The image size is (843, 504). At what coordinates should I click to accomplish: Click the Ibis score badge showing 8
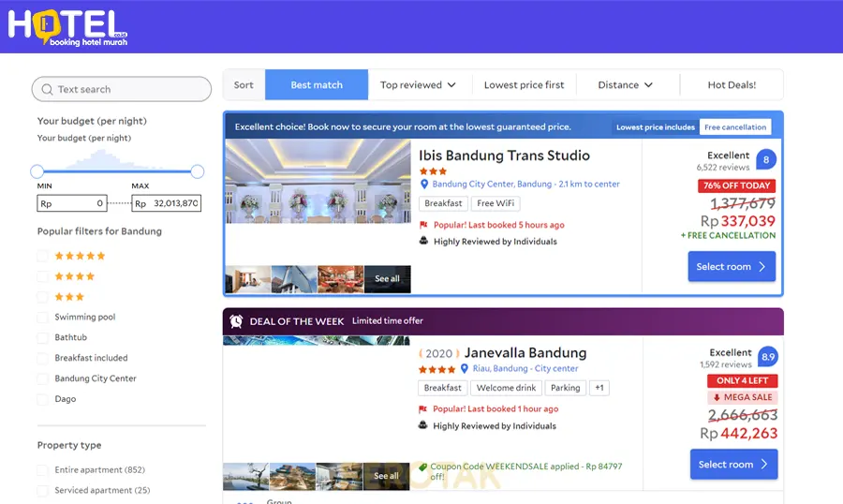tap(766, 160)
